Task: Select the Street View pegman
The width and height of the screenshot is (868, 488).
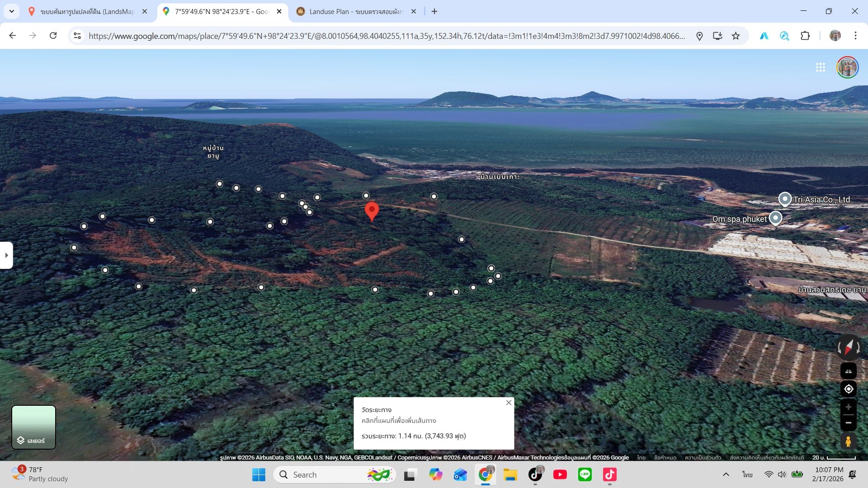Action: [x=849, y=441]
